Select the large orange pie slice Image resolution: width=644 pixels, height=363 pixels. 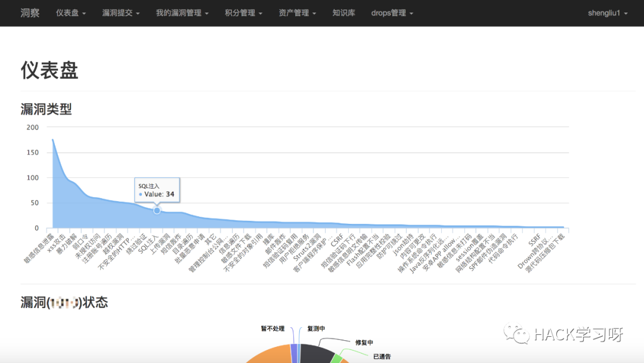(273, 356)
